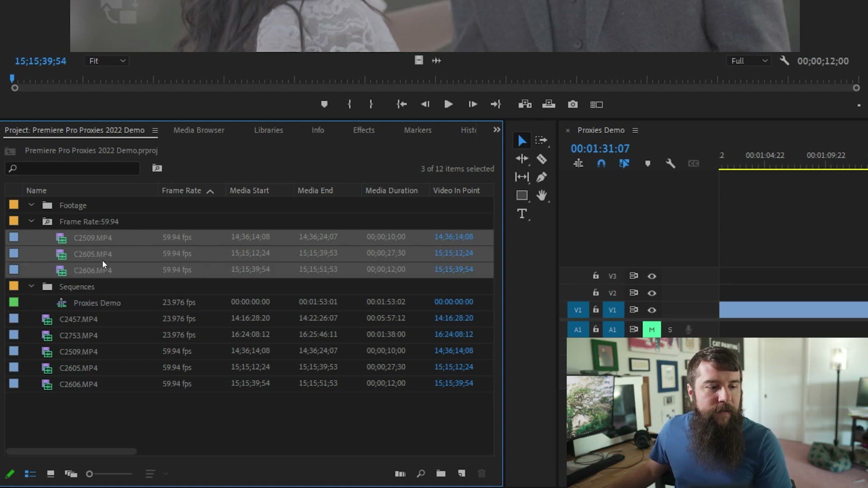Select the Selection tool arrow
Viewport: 868px width, 488px height.
(522, 141)
